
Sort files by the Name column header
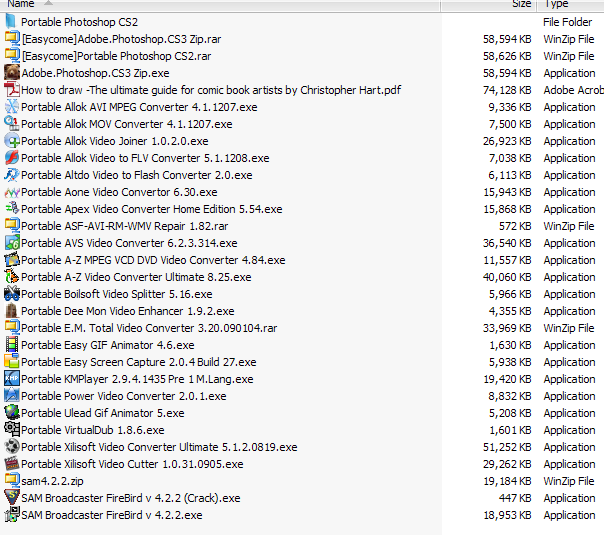point(220,5)
